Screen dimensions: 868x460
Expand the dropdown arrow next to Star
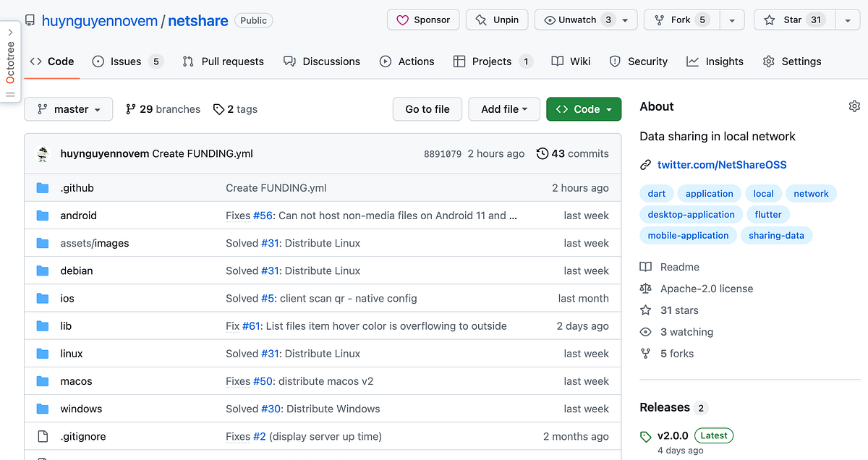848,20
